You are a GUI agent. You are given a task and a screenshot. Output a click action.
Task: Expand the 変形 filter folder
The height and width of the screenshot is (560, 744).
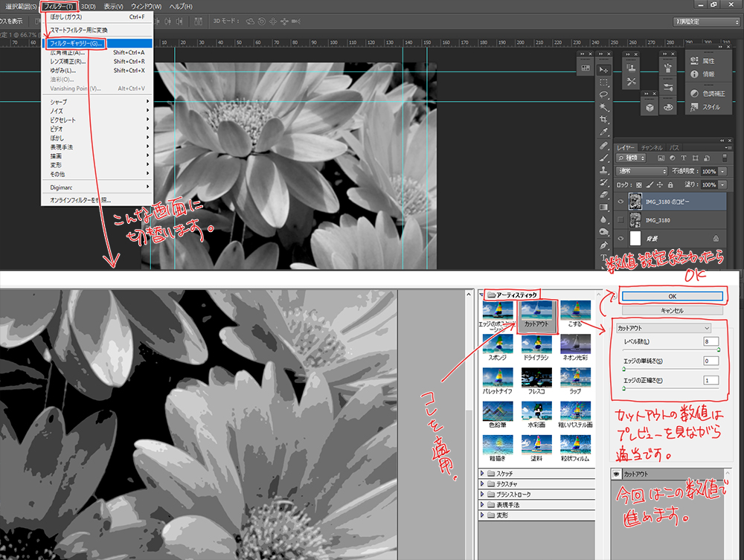(482, 515)
